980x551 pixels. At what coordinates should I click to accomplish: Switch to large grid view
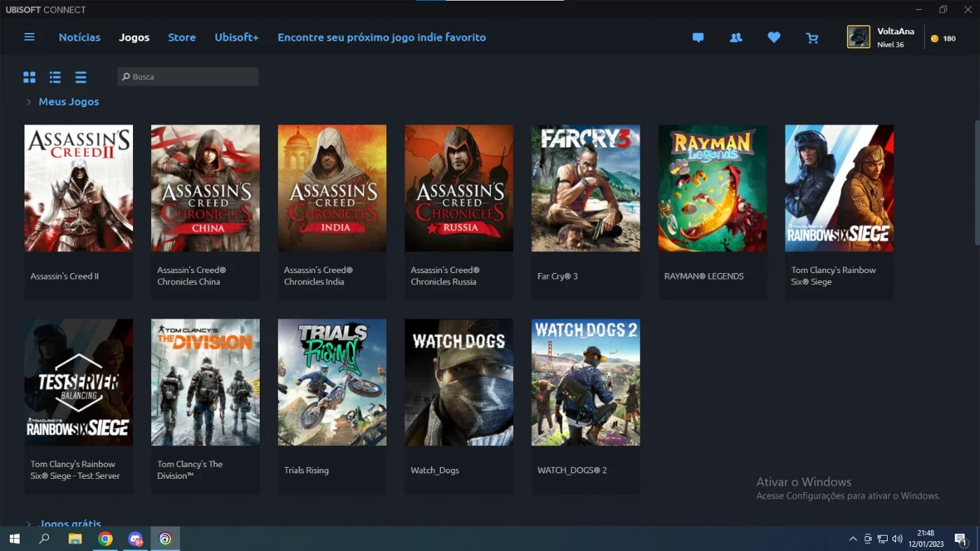(x=29, y=77)
